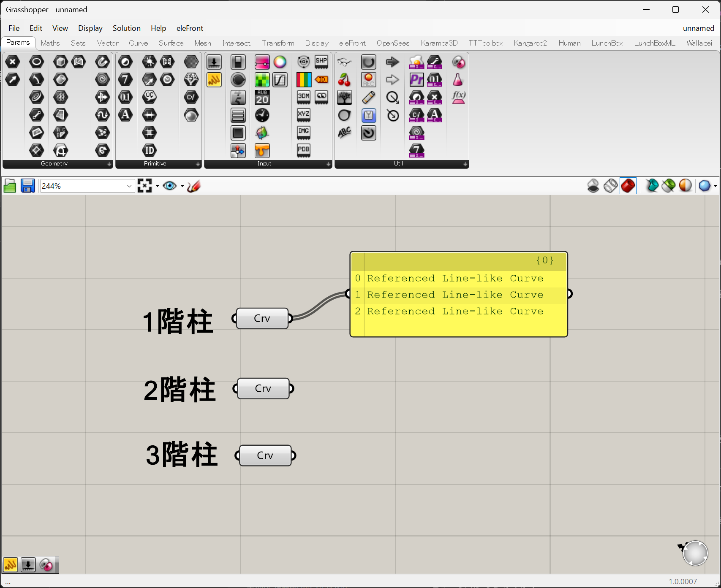
Task: Click the Import SHP component icon
Action: coord(321,62)
